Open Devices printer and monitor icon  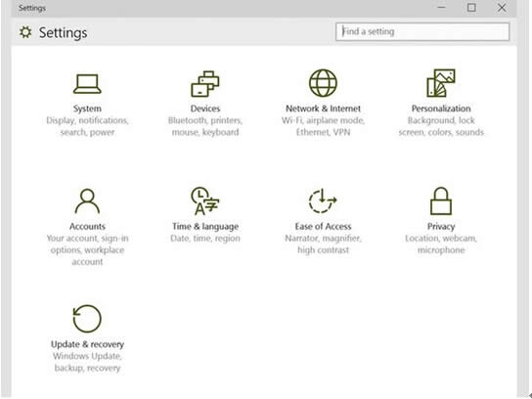(205, 84)
